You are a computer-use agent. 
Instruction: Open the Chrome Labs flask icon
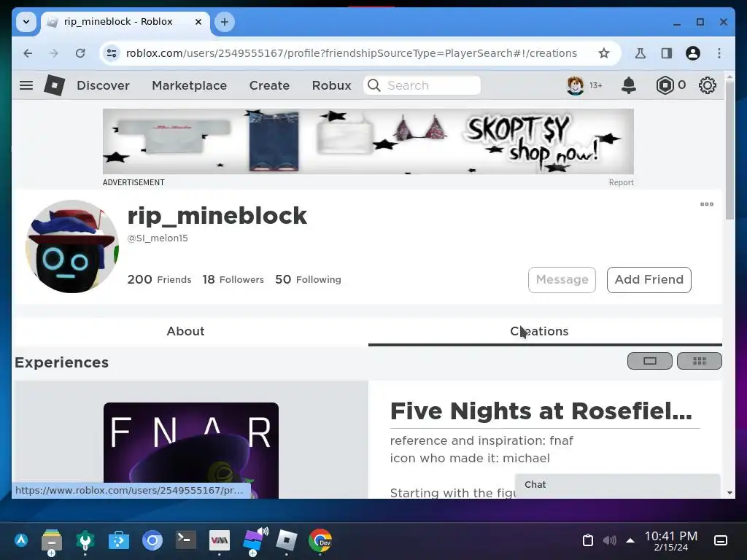[x=640, y=53]
